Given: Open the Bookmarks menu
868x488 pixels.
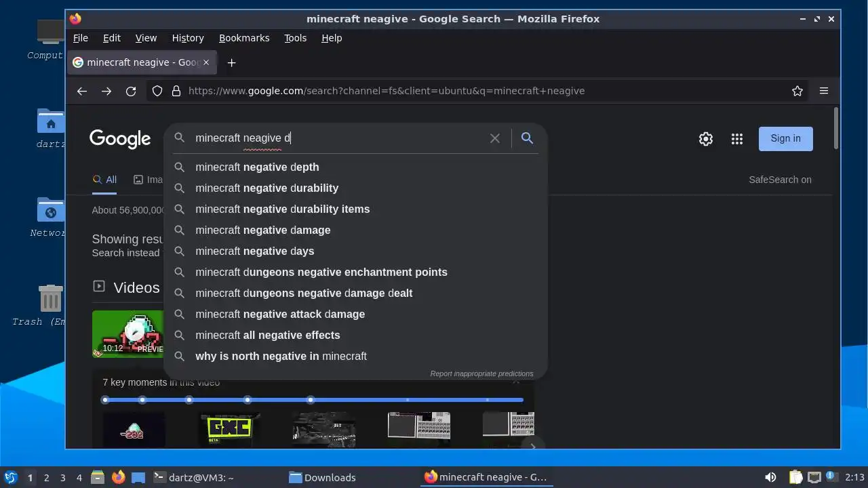Looking at the screenshot, I should (x=244, y=38).
